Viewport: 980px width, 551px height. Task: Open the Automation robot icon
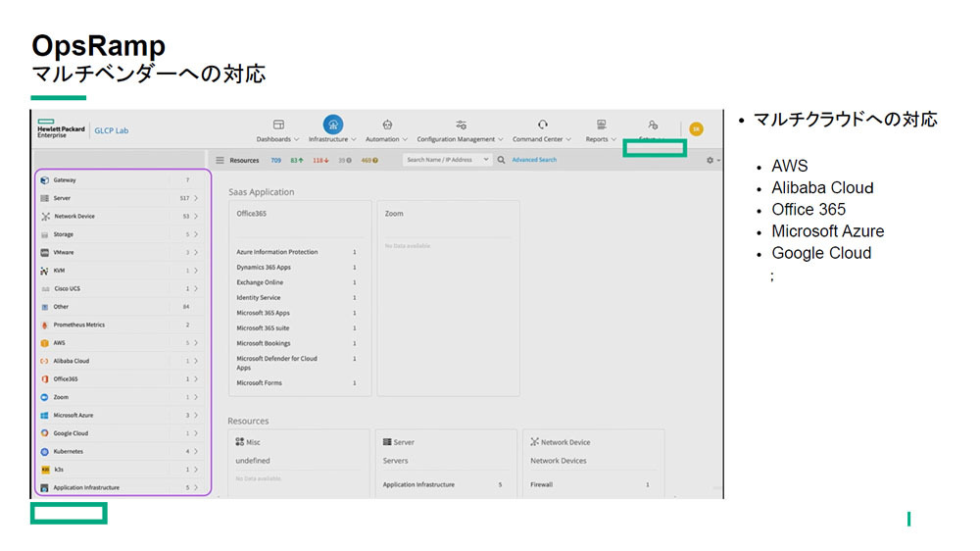(387, 125)
